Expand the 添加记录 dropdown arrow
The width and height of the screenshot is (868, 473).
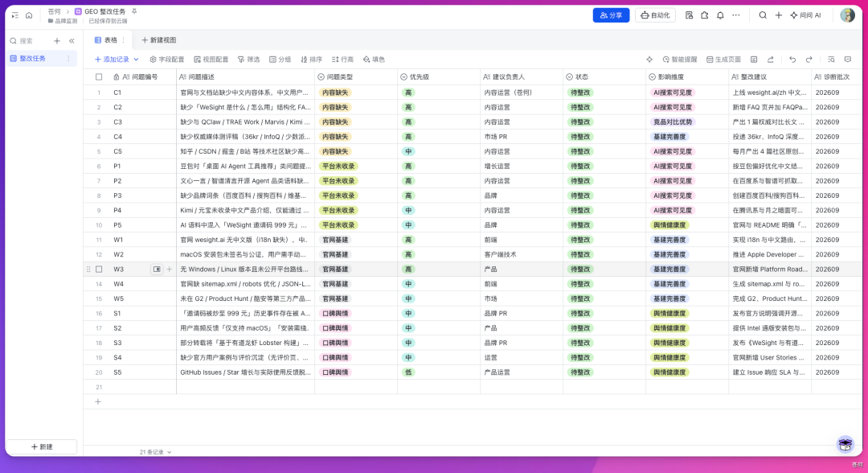click(136, 60)
